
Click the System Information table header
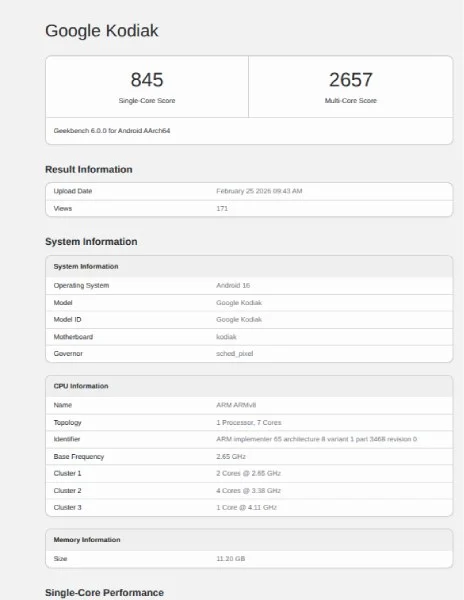pyautogui.click(x=86, y=266)
